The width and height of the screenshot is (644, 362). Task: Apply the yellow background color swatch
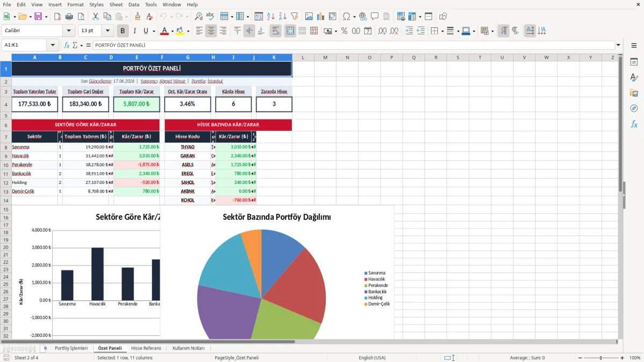pos(180,31)
